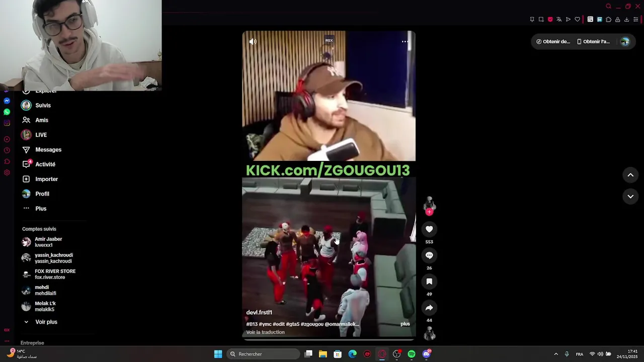This screenshot has height=362, width=644.
Task: Open Instagram in browser sidebar
Action: [x=7, y=123]
